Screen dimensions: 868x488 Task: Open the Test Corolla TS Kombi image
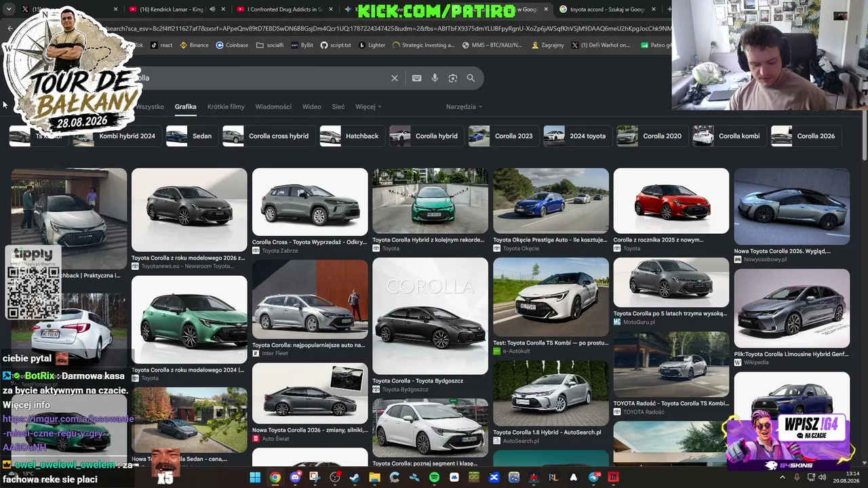coord(551,298)
